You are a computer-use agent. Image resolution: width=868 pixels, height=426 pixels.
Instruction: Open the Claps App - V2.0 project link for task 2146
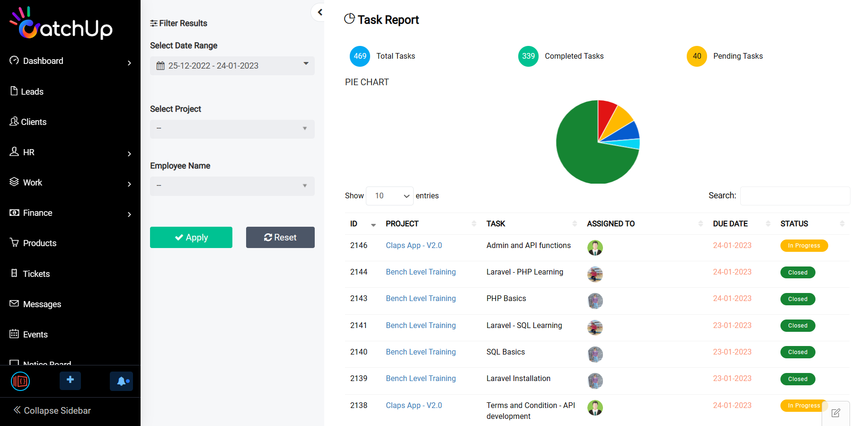[x=414, y=245]
